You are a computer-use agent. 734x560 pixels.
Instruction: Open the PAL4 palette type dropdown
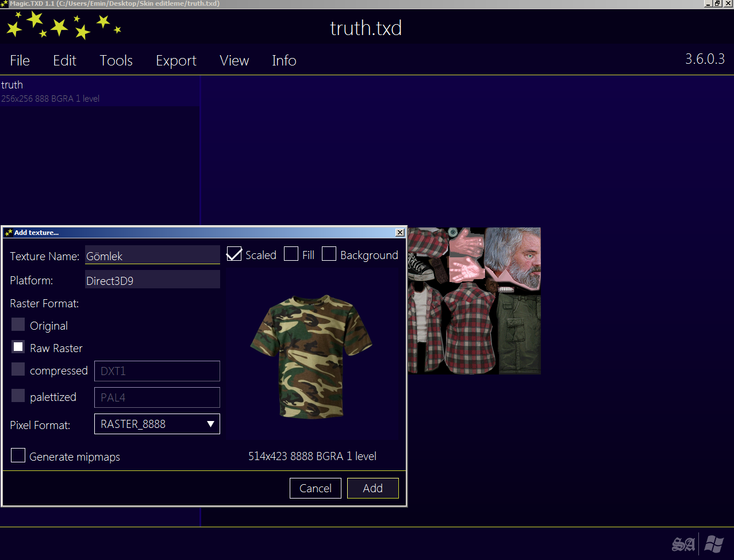point(157,397)
